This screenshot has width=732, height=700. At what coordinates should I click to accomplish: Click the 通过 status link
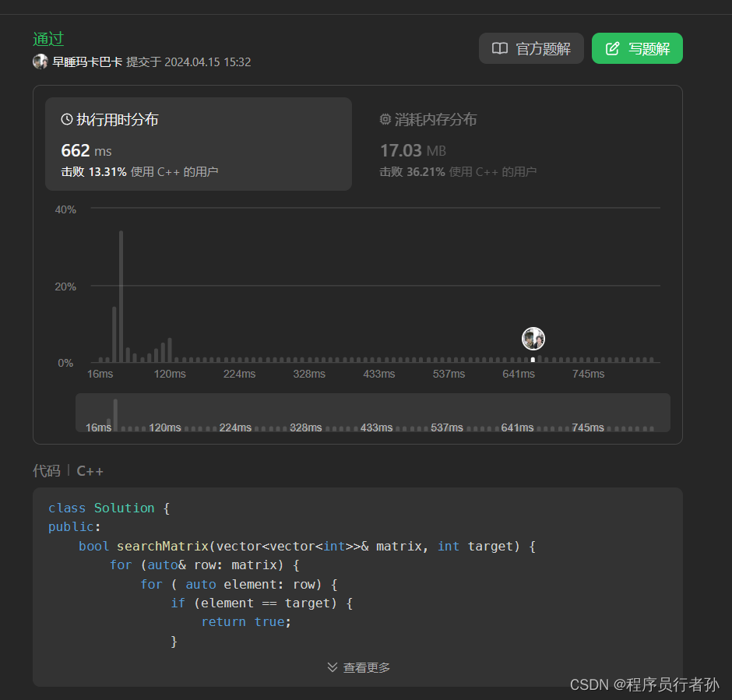click(48, 38)
